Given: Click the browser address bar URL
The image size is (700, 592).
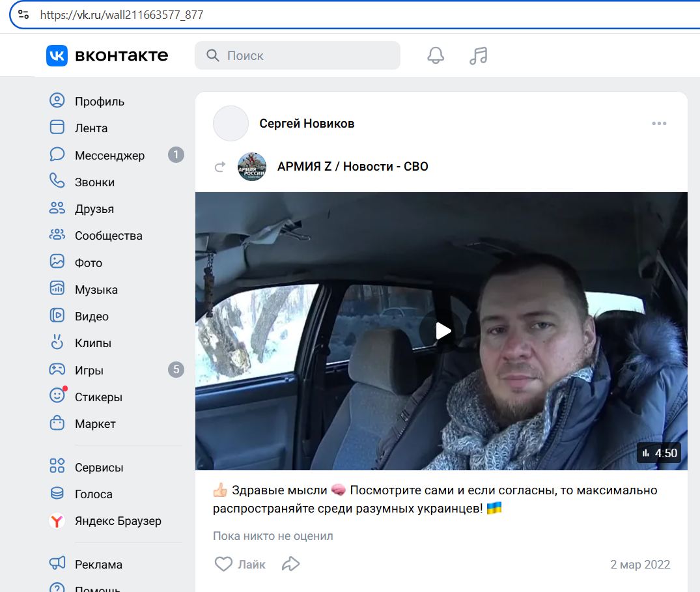Looking at the screenshot, I should (x=121, y=15).
